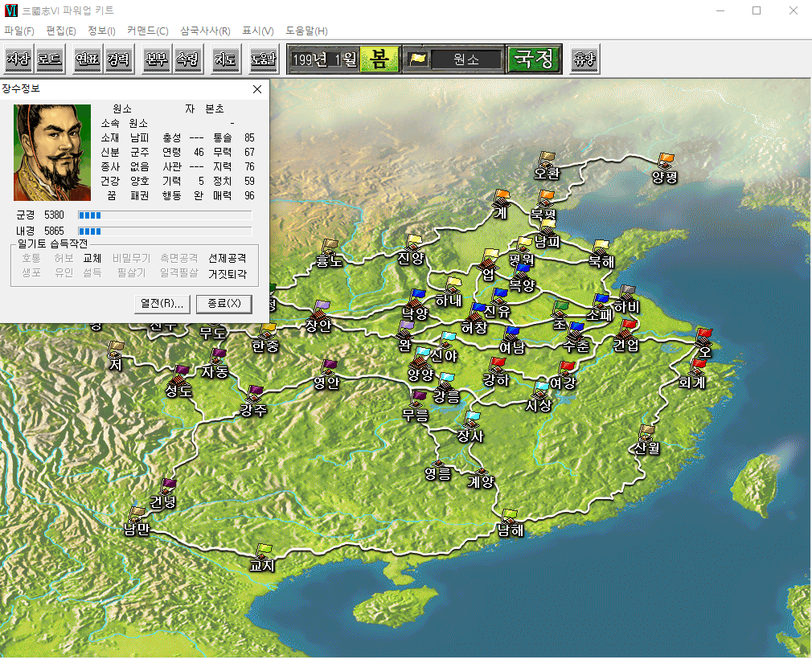Screen dimensions: 812x659
Task: Select the 흉노 city flag on map
Action: pos(330,247)
